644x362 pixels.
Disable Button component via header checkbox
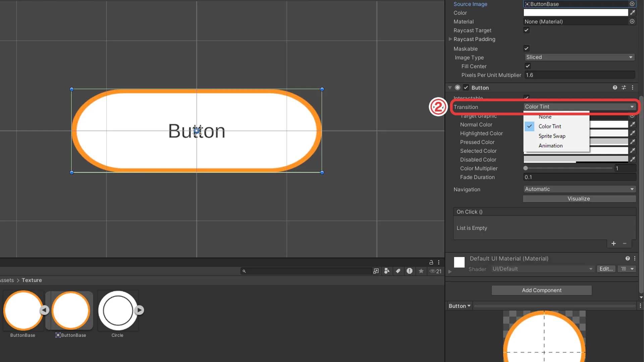click(466, 87)
